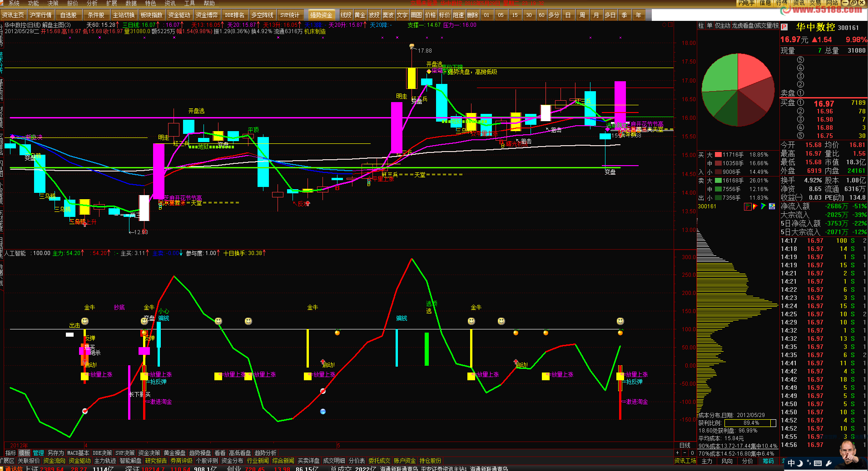Viewport: 868px width, 471px height.
Task: Open the list-style icon beside code 300161
Action: coord(748,206)
